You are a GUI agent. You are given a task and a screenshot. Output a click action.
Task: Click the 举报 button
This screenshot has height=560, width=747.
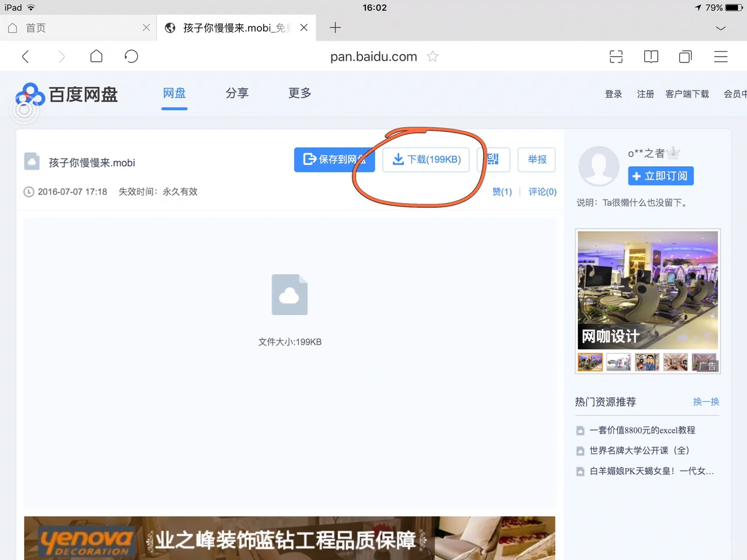click(537, 159)
